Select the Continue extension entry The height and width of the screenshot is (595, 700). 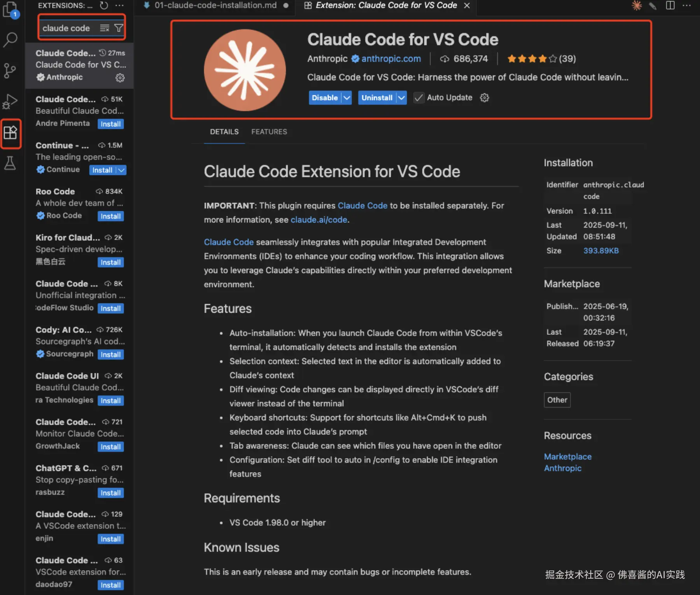(x=79, y=157)
